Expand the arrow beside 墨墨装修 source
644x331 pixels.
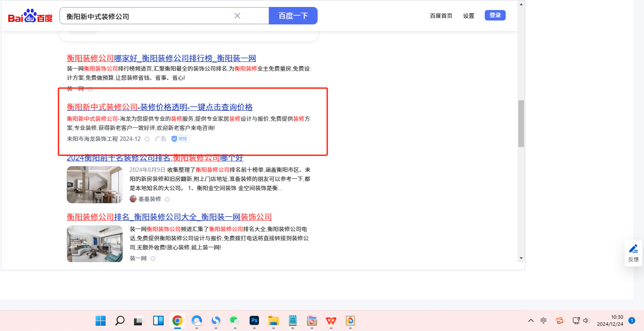tap(167, 199)
